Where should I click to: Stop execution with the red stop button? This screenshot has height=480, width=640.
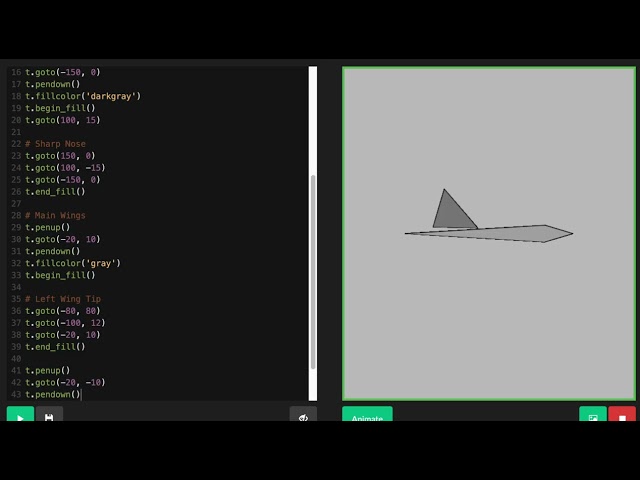[x=622, y=414]
